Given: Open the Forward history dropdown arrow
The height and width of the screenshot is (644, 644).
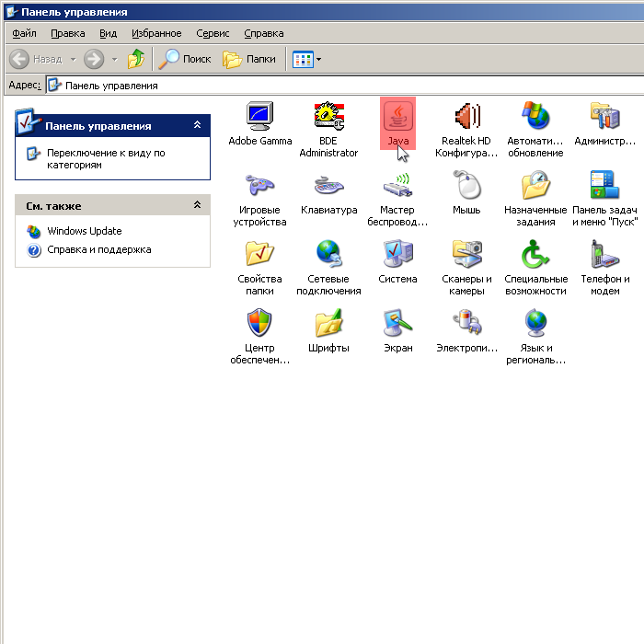Looking at the screenshot, I should 115,59.
